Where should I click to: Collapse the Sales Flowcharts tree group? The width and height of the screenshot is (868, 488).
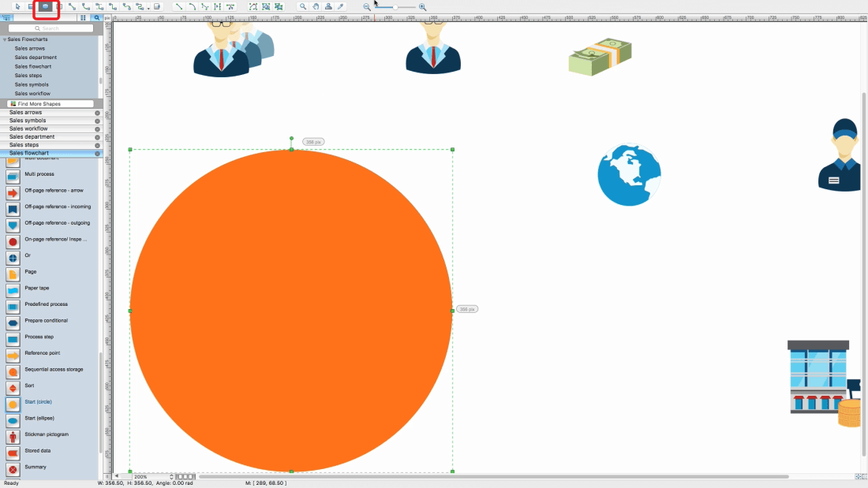pyautogui.click(x=5, y=40)
